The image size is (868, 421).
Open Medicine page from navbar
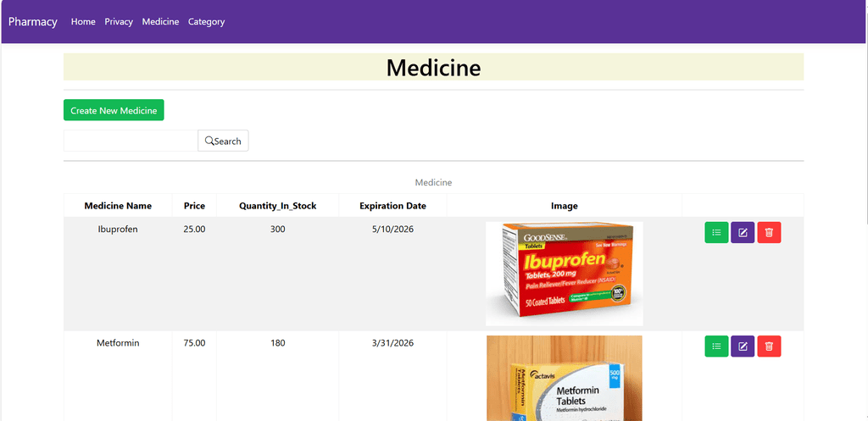160,21
